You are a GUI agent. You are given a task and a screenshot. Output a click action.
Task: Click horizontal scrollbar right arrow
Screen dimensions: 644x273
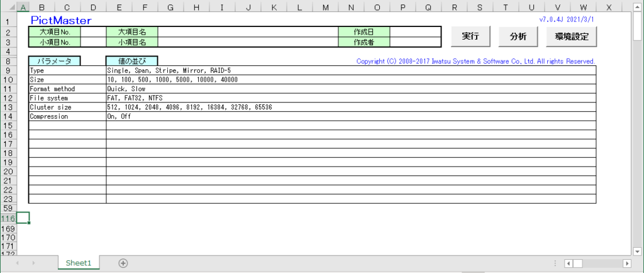coord(626,263)
